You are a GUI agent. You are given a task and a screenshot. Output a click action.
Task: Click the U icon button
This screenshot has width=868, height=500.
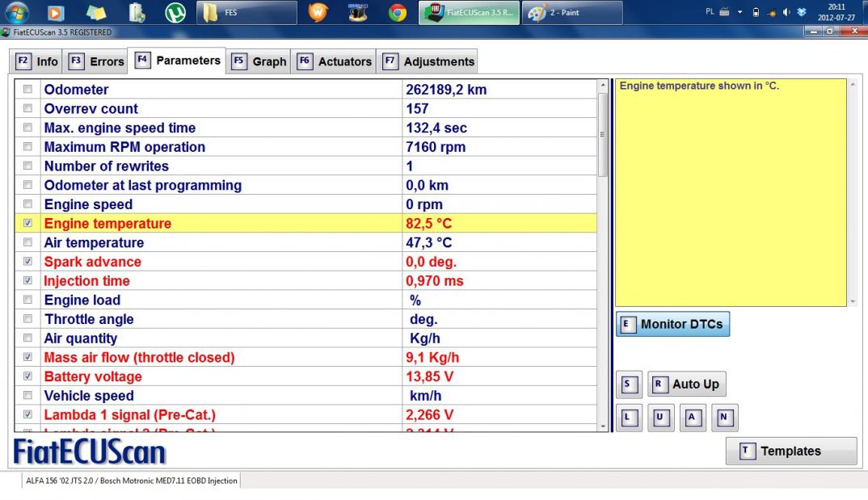pyautogui.click(x=660, y=418)
